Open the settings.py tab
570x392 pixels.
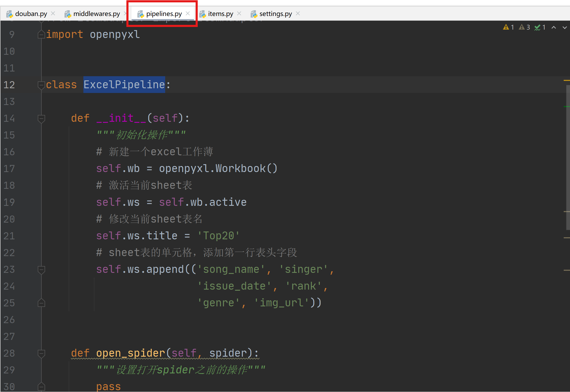pos(275,14)
